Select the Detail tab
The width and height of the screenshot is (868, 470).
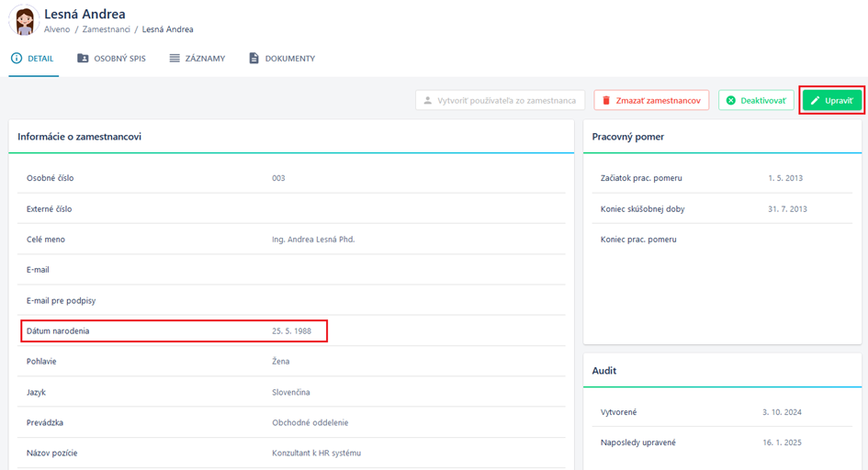pyautogui.click(x=33, y=58)
